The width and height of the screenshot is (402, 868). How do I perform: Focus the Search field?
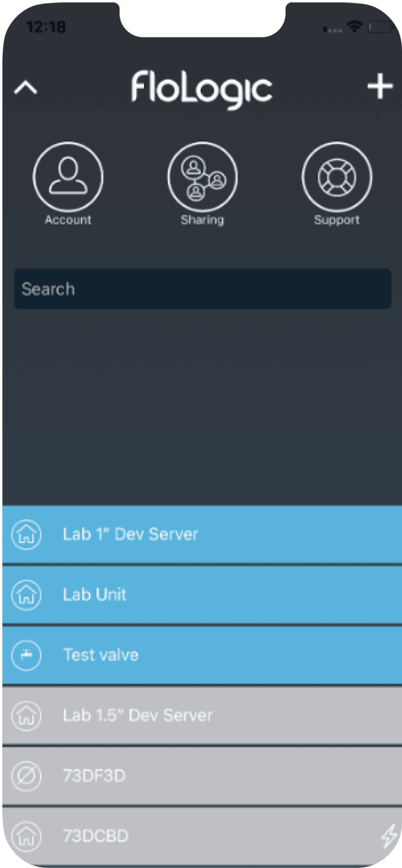(203, 289)
